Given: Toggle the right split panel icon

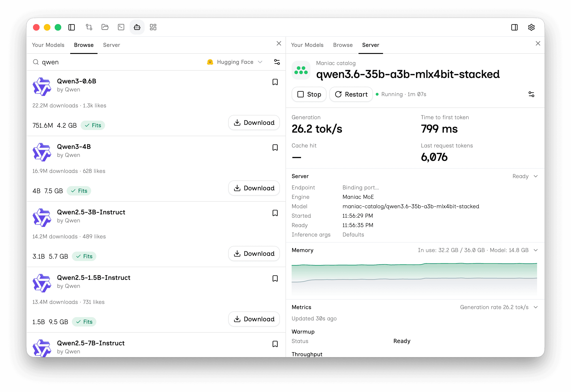Looking at the screenshot, I should [x=514, y=27].
